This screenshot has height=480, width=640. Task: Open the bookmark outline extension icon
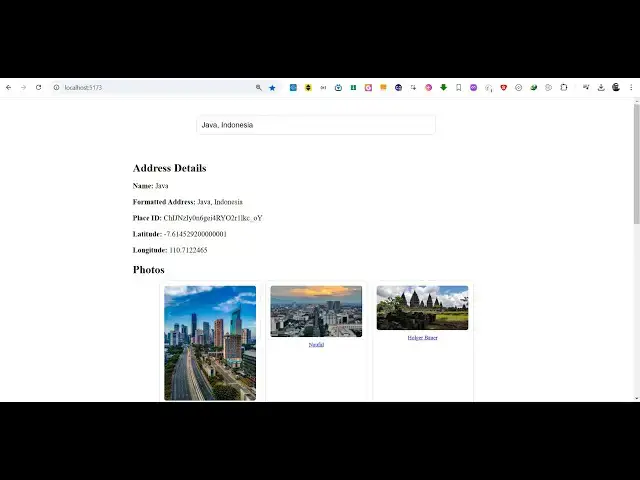pyautogui.click(x=458, y=87)
